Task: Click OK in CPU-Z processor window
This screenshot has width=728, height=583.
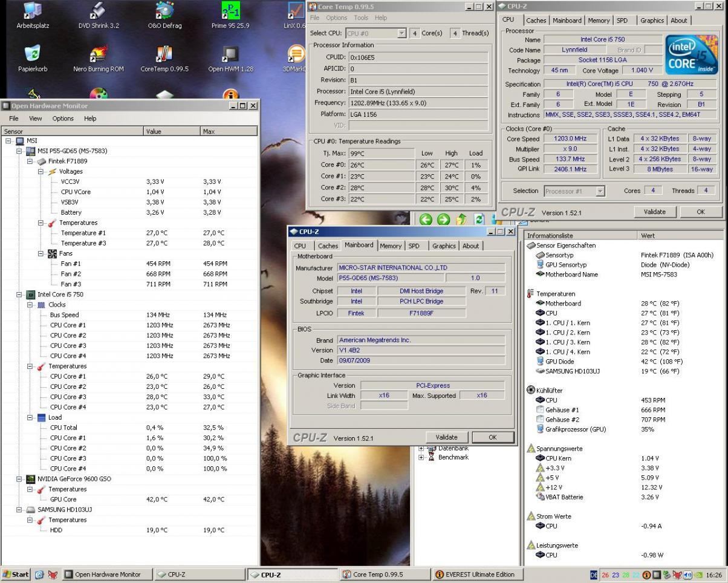Action: pyautogui.click(x=700, y=212)
